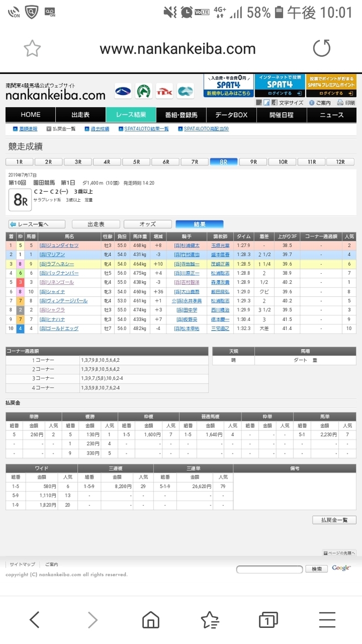Select the レース結果 menu tab
This screenshot has height=644, width=362.
coord(131,115)
